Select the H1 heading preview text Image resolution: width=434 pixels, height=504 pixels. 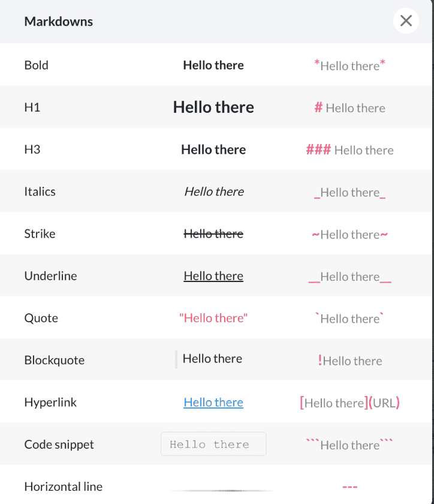point(213,107)
